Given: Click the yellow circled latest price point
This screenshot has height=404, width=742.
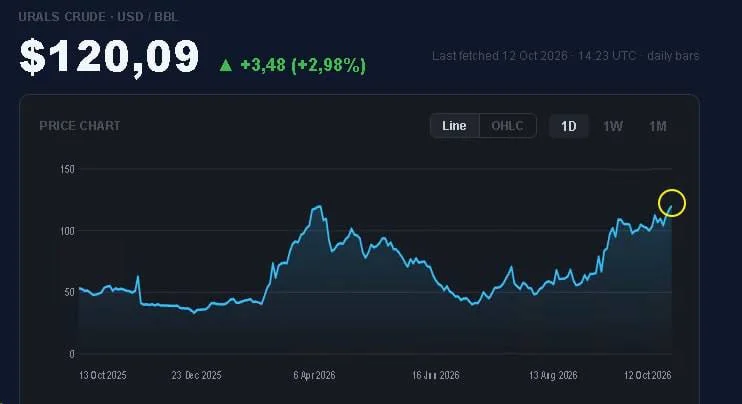Looking at the screenshot, I should [x=671, y=203].
